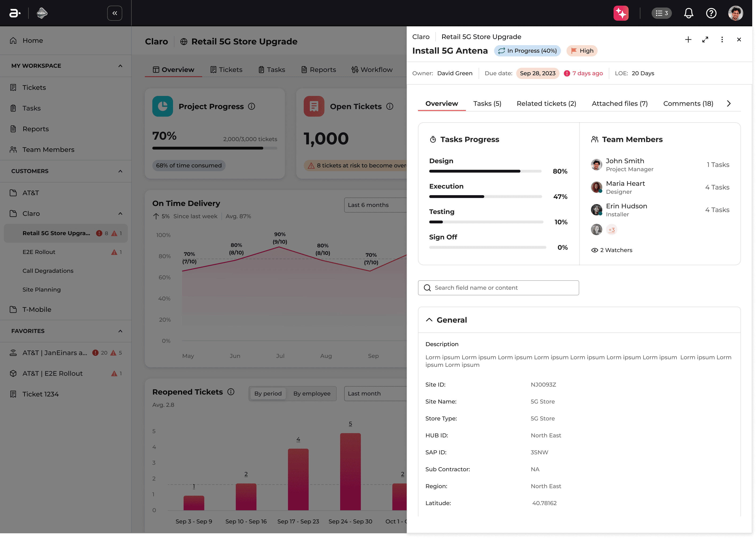Switch Reopened Tickets to By employee
Image resolution: width=756 pixels, height=538 pixels.
click(312, 393)
